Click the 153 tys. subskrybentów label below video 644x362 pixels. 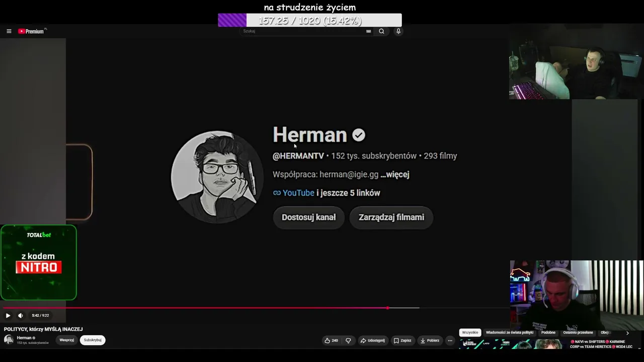tap(33, 343)
